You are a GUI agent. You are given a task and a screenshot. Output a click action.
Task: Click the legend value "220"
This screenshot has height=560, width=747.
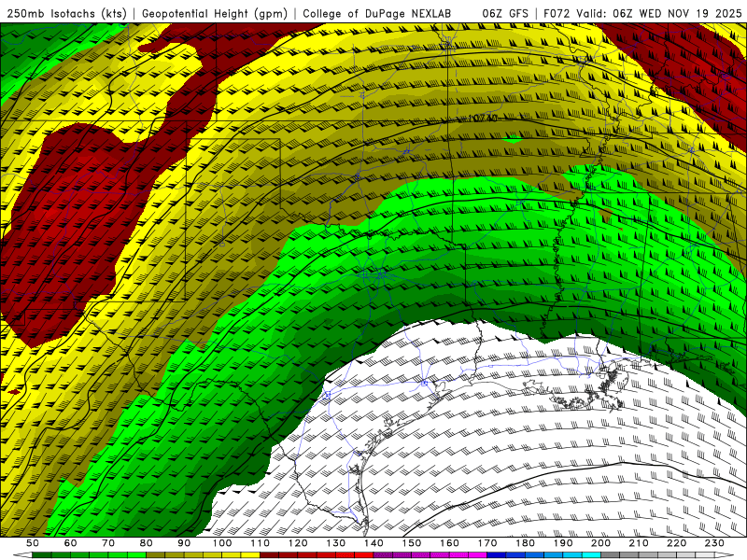click(676, 543)
